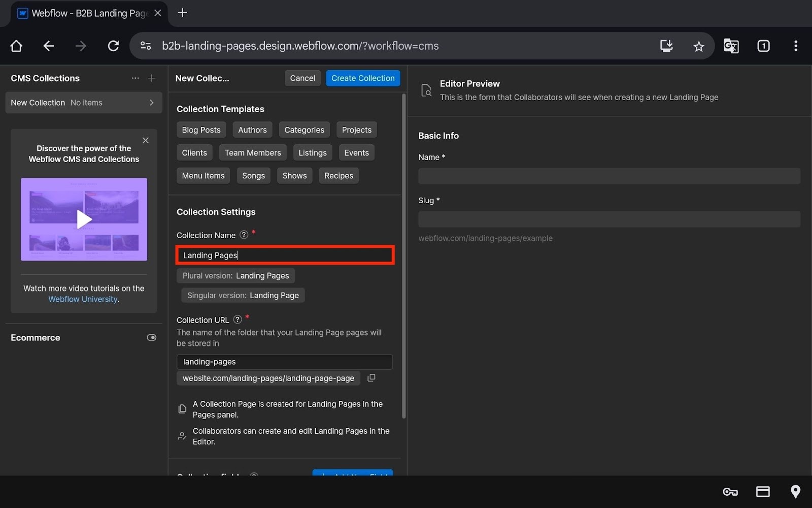The width and height of the screenshot is (812, 508).
Task: Go to browser home page icon
Action: [16, 46]
